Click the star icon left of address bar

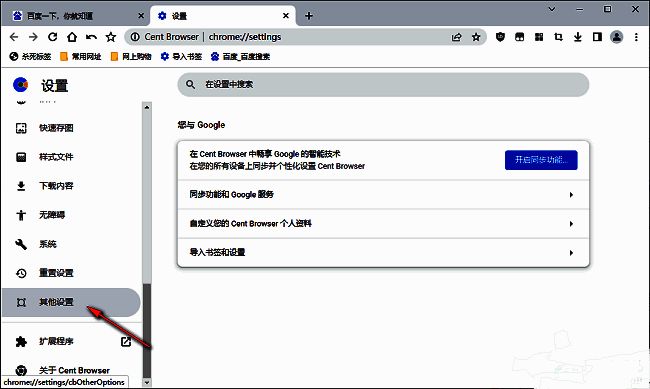(x=111, y=37)
